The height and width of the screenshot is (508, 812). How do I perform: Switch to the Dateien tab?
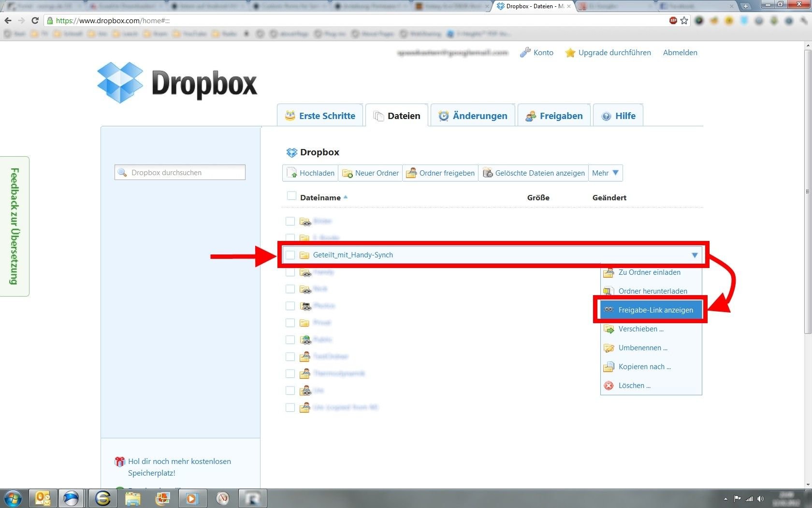pos(397,116)
